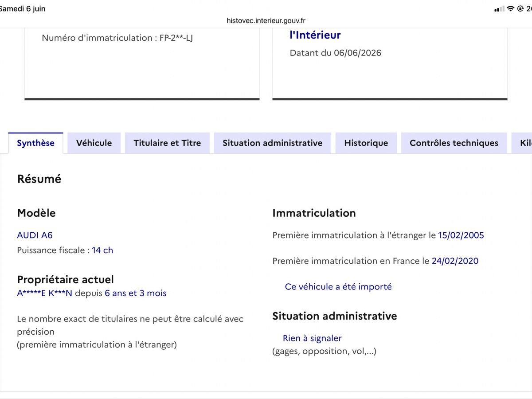Tap the histovec.interieur.gouv.fr address bar
The image size is (532, 399).
(x=266, y=20)
